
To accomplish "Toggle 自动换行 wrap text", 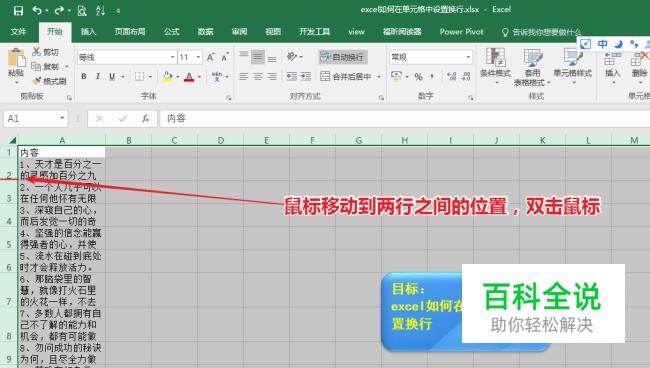I will point(343,57).
